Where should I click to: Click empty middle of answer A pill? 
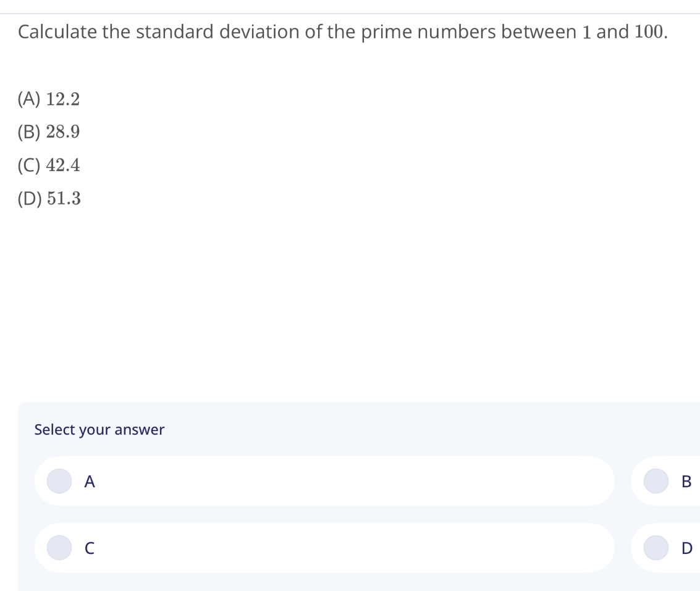[x=346, y=482]
